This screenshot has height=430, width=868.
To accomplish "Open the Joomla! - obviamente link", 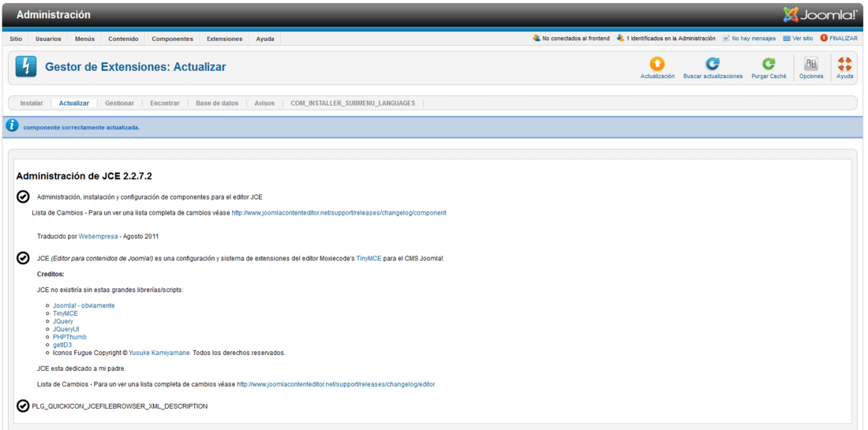I will tap(84, 305).
